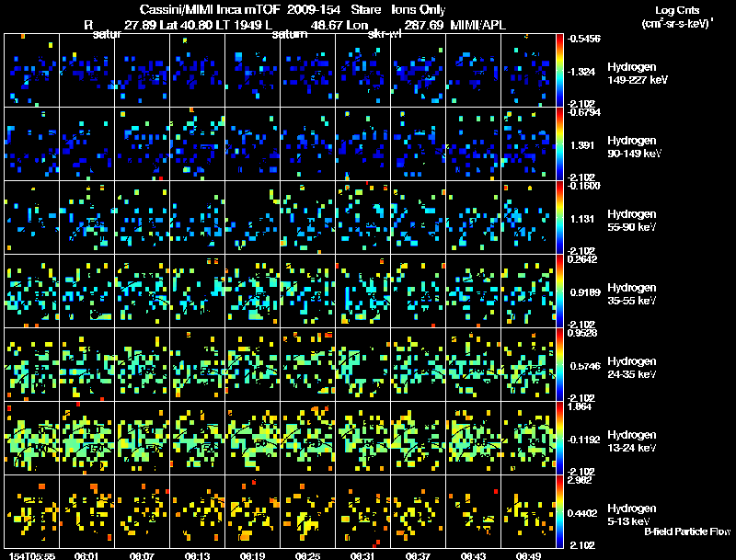
Task: Select the colorbar value '0.9528'
Action: [582, 333]
